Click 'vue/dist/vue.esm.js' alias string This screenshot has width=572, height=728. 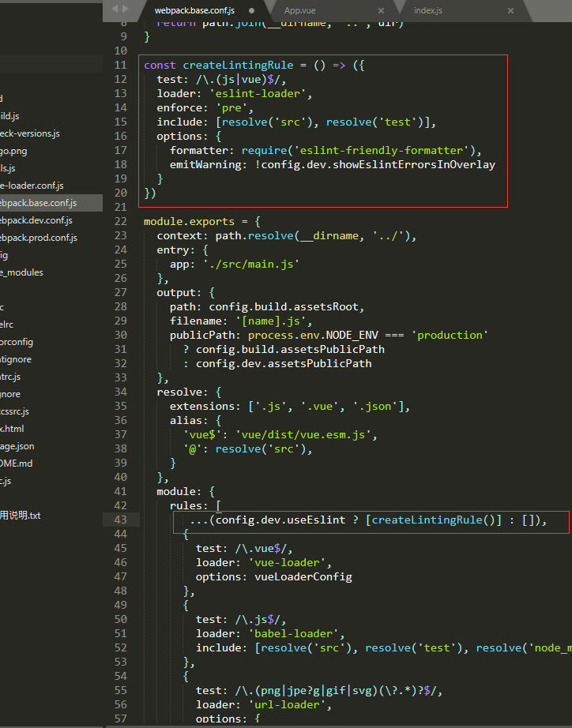[303, 434]
